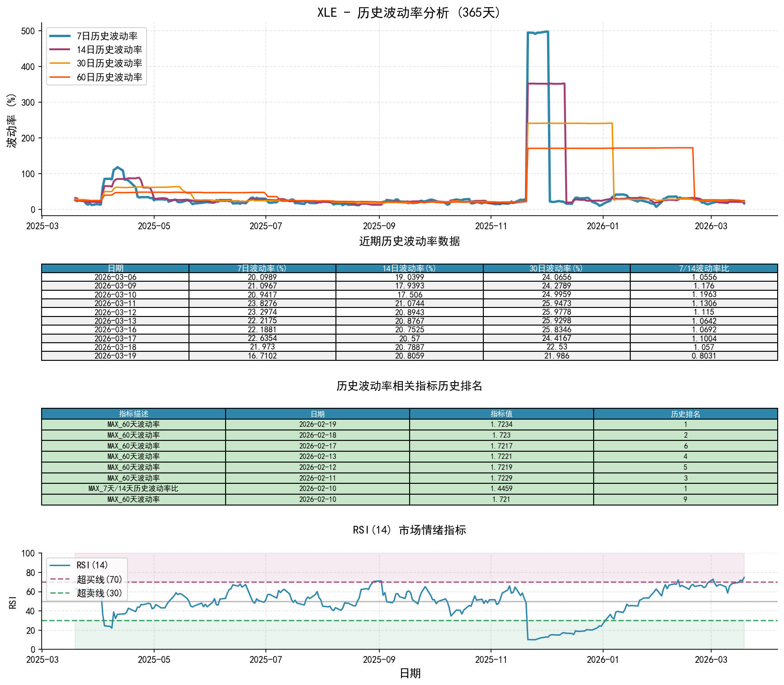Click the 7日波动率(%) column header

(x=262, y=269)
